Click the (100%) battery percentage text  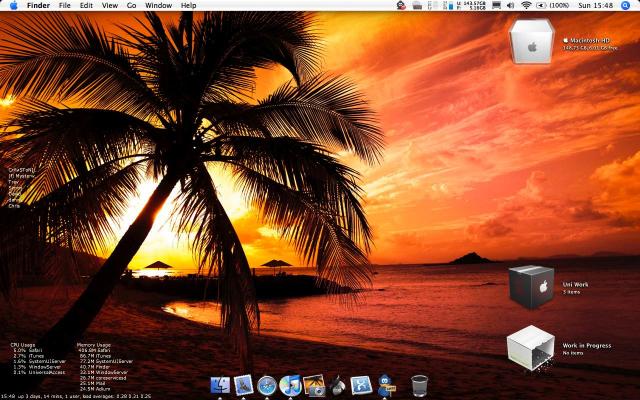(559, 5)
